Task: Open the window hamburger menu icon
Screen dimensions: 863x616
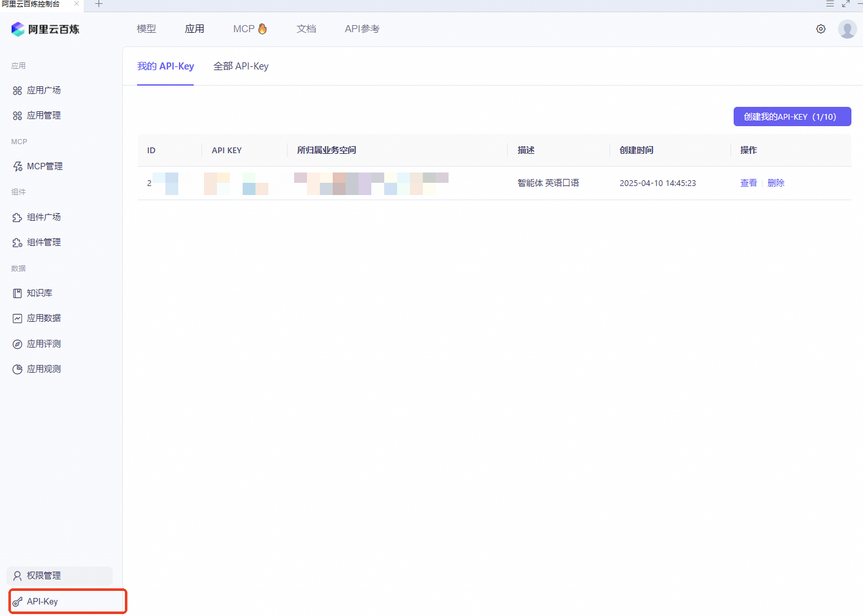Action: [x=830, y=4]
